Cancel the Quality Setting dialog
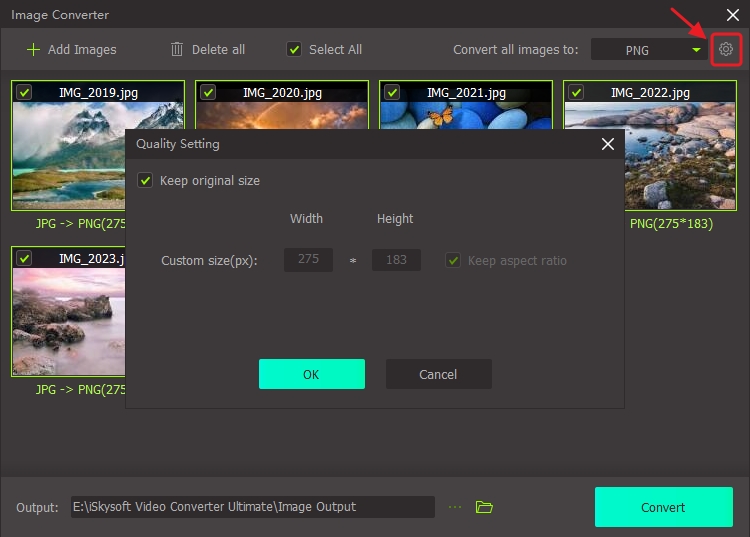 pyautogui.click(x=438, y=374)
